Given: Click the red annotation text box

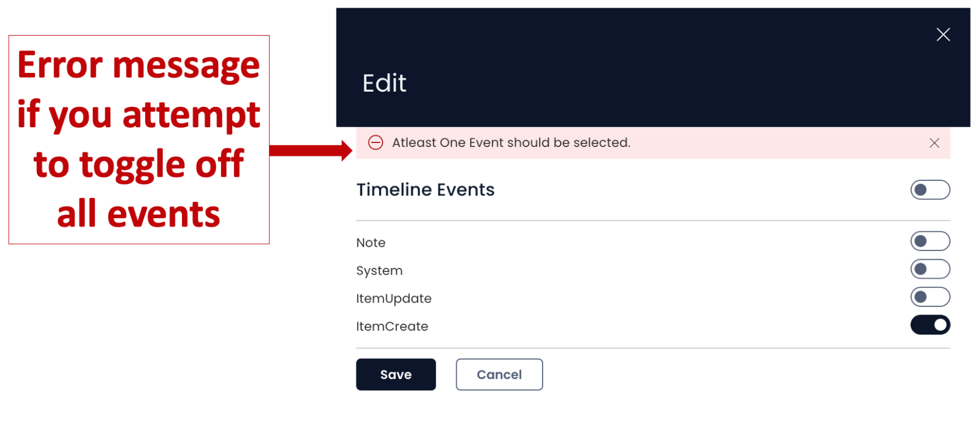Looking at the screenshot, I should point(139,139).
